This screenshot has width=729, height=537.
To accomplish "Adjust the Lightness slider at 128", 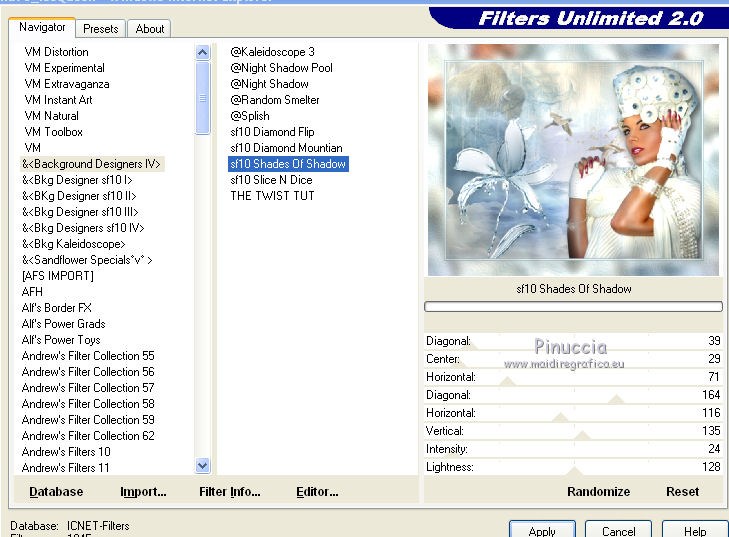I will coord(573,467).
